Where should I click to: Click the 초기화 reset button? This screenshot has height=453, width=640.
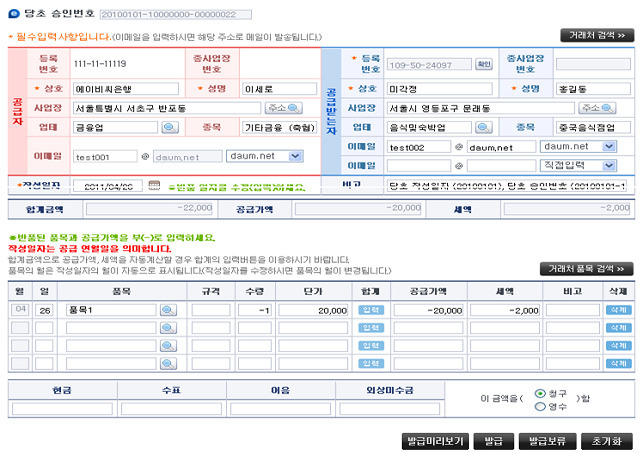(x=607, y=441)
